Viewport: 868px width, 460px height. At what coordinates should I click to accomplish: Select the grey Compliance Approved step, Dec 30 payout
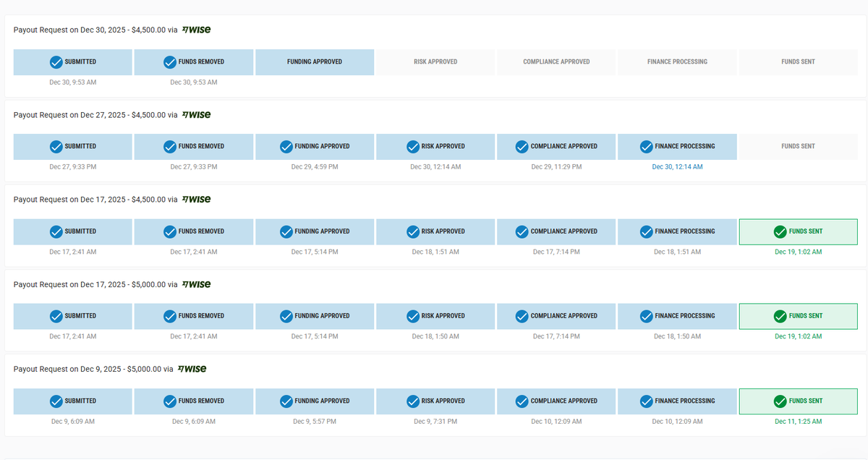[556, 62]
